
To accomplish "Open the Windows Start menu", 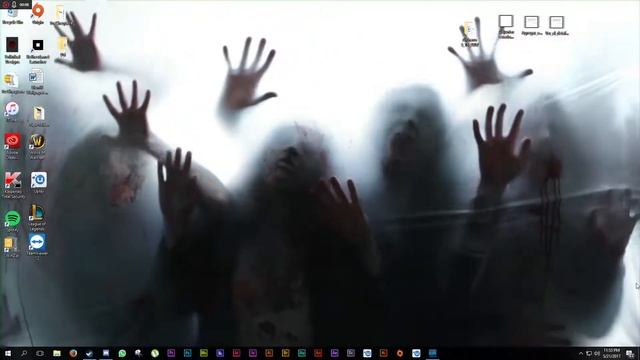I will (8, 353).
